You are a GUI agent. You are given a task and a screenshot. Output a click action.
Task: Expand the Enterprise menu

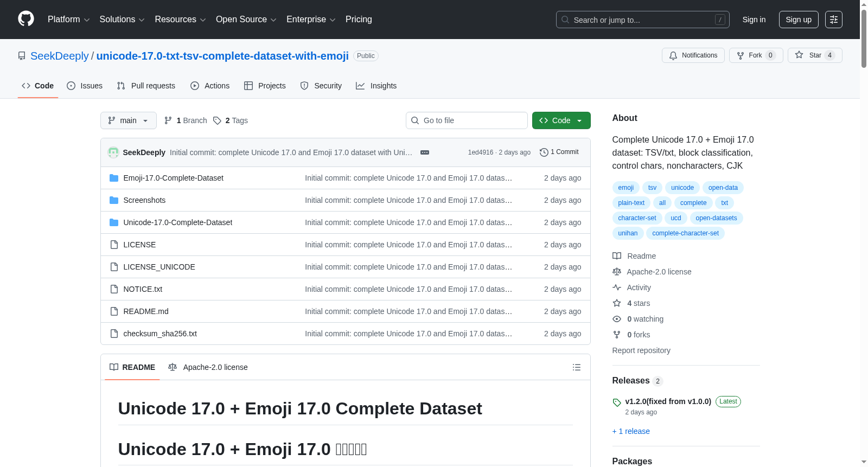311,20
